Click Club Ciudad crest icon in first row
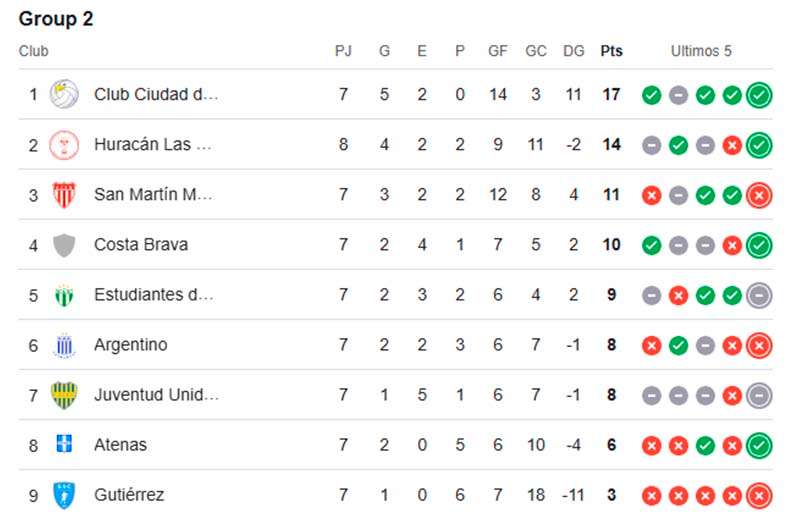This screenshot has width=800, height=530. [64, 94]
